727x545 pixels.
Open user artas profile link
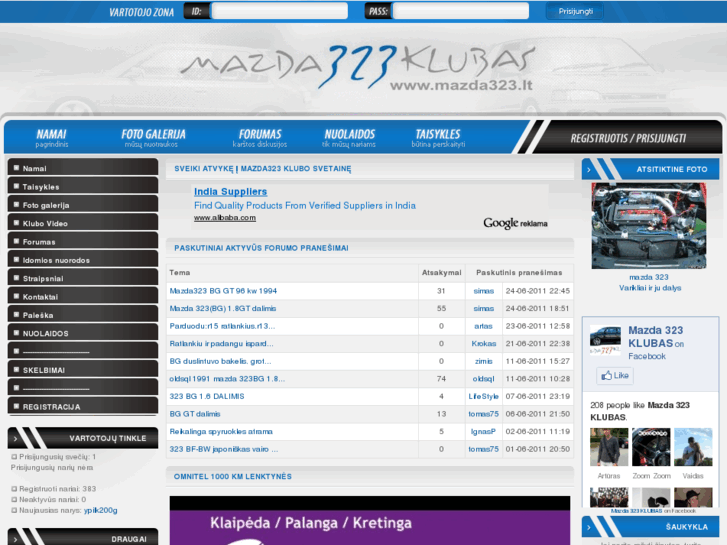click(x=483, y=326)
